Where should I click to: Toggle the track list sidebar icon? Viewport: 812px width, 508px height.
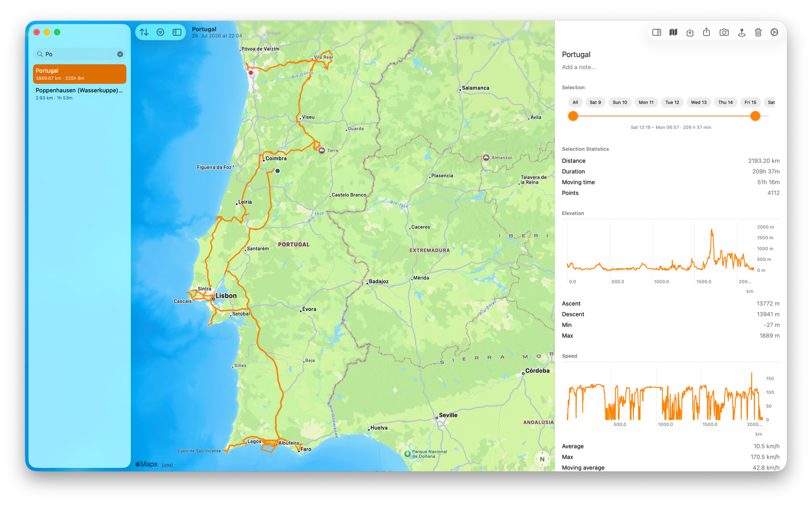pos(177,32)
